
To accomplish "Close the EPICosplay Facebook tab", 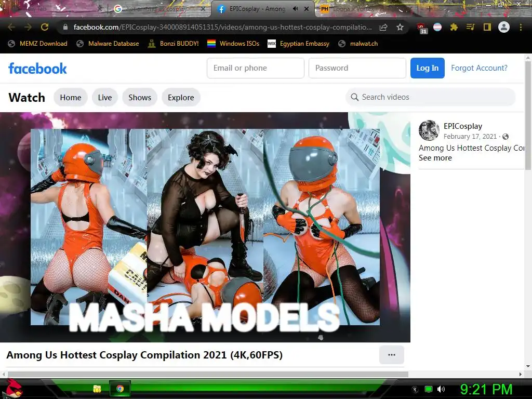I will click(307, 9).
